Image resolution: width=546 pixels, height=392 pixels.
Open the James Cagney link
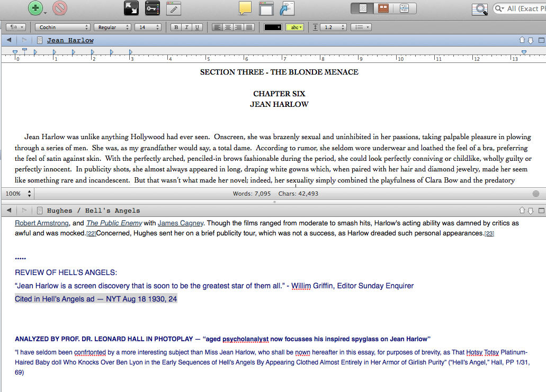181,223
